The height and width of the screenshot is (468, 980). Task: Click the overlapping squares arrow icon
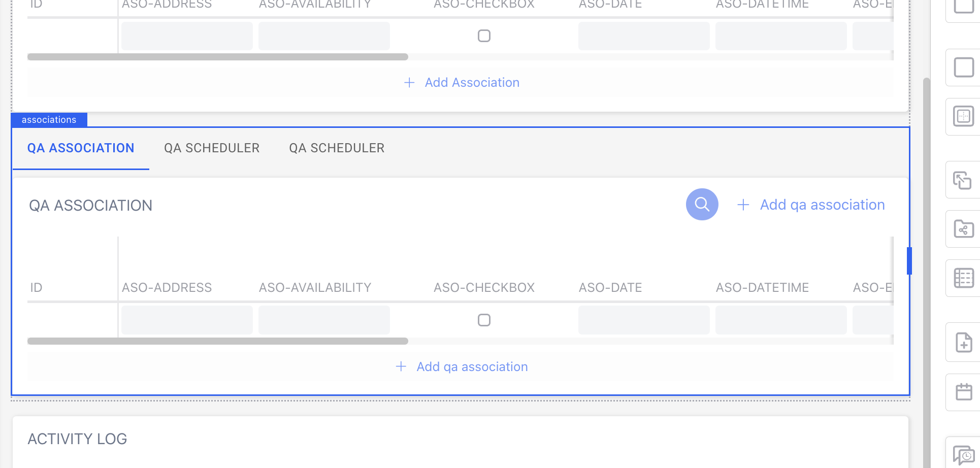[962, 180]
